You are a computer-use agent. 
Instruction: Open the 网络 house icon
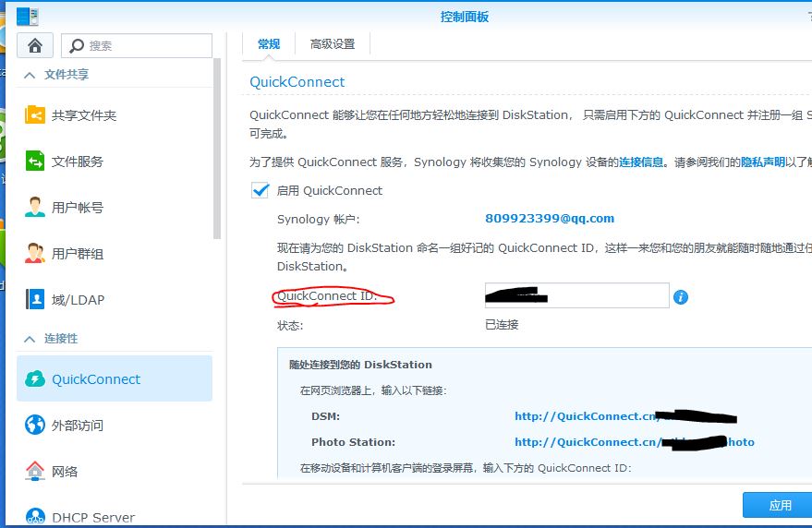pyautogui.click(x=35, y=471)
